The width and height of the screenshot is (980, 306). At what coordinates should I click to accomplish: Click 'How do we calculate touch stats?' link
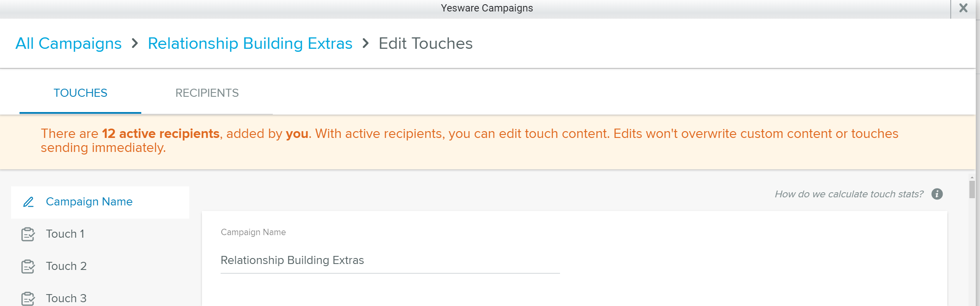pyautogui.click(x=848, y=194)
